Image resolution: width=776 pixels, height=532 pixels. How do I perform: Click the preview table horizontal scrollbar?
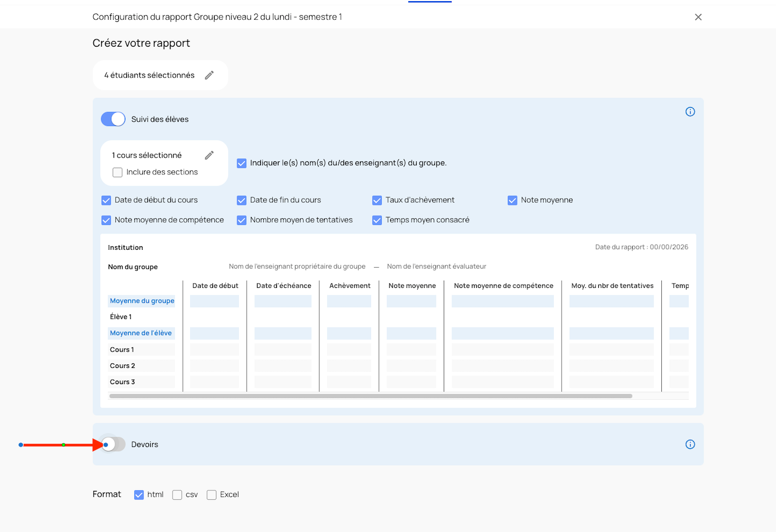coord(371,396)
